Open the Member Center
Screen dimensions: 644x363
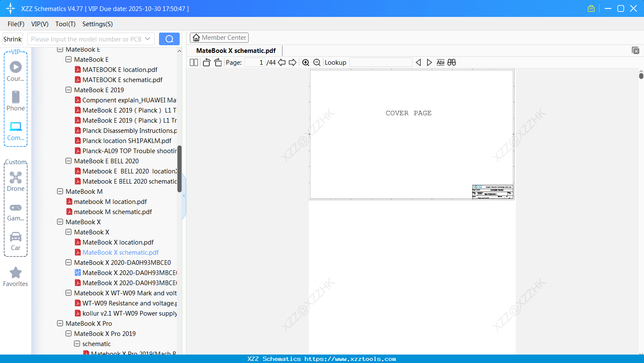click(219, 38)
